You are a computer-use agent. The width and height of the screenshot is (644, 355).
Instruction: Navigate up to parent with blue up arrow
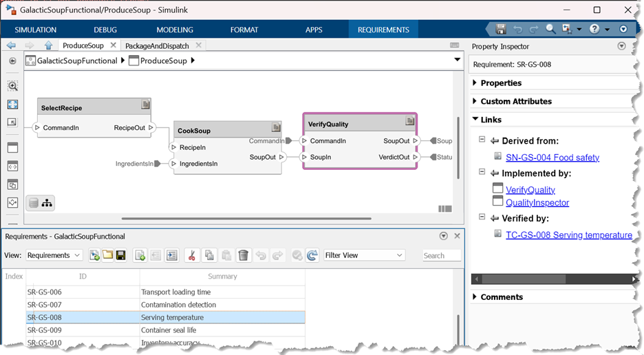click(48, 45)
